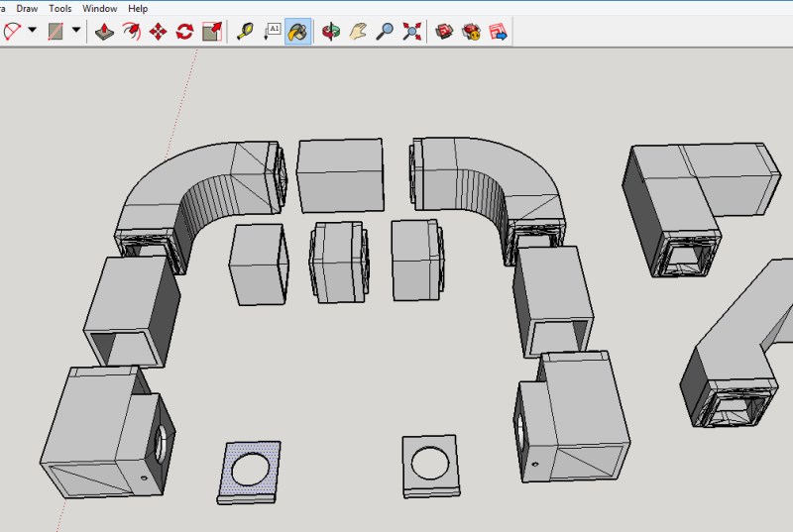Open the Tools menu
Viewport: 793px width, 532px height.
click(x=60, y=9)
